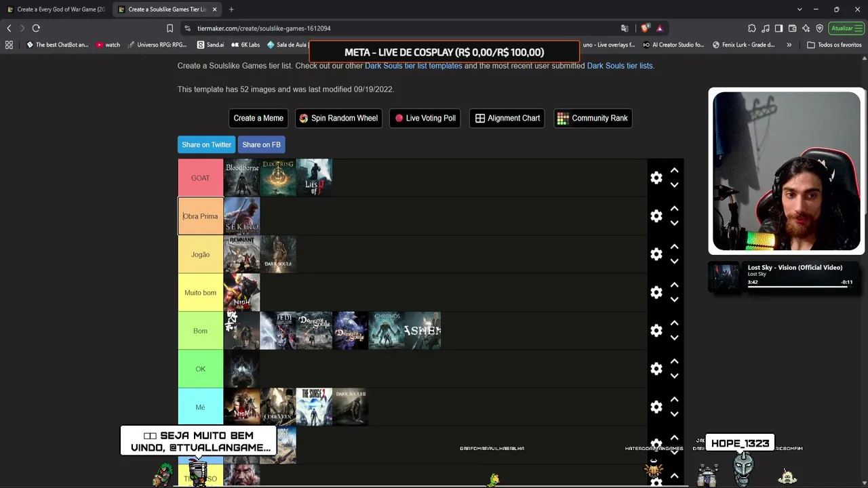Select the Chronos cover in Bom tier
The image size is (868, 488).
[387, 331]
